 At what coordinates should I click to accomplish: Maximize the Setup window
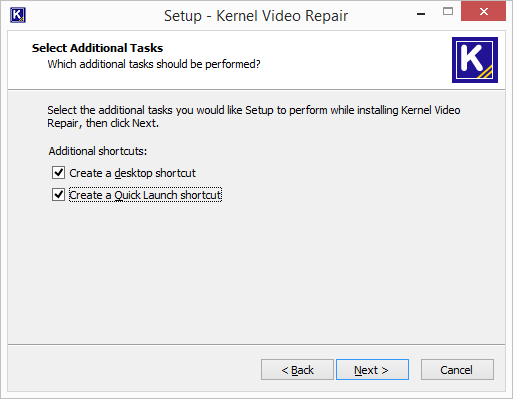tap(448, 12)
